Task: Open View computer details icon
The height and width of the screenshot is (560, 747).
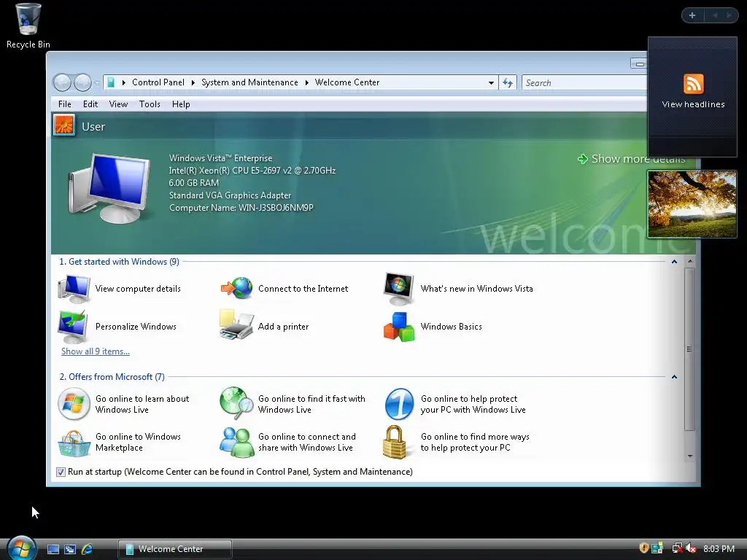Action: click(x=74, y=289)
